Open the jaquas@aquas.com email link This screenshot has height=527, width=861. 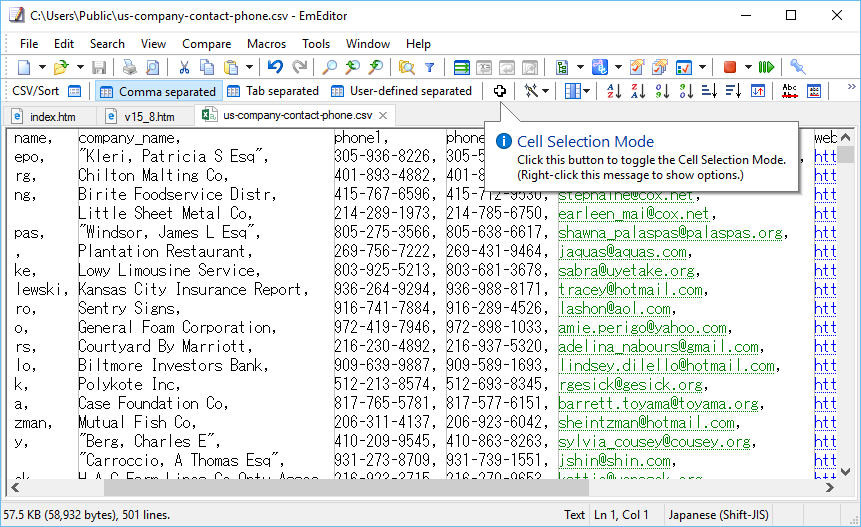click(x=622, y=252)
